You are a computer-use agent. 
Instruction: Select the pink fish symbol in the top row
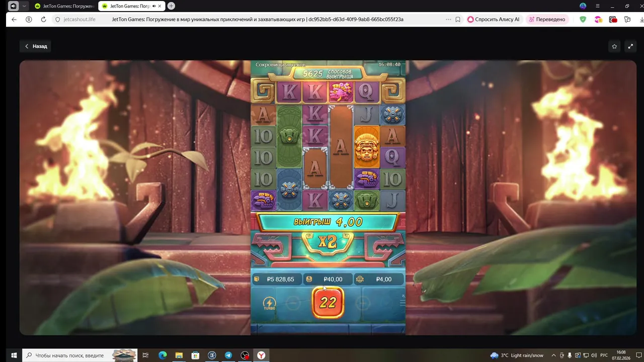click(x=341, y=92)
